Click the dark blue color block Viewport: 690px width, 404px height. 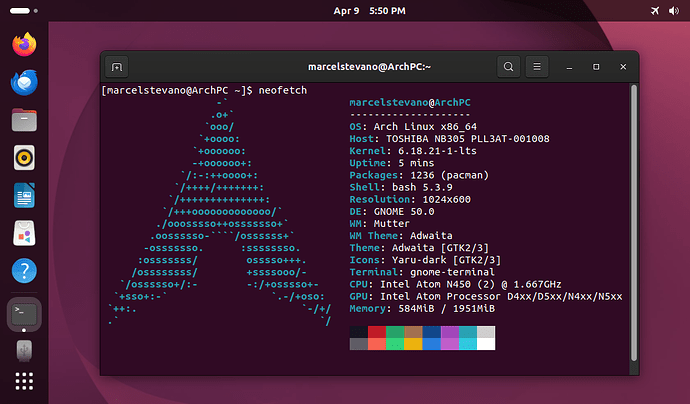[x=432, y=332]
